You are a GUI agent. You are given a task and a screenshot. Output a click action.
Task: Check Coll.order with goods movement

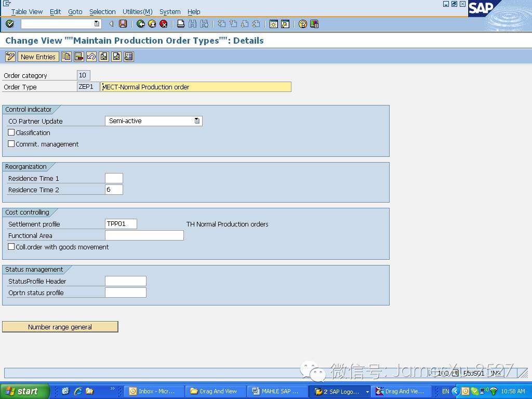tap(11, 247)
